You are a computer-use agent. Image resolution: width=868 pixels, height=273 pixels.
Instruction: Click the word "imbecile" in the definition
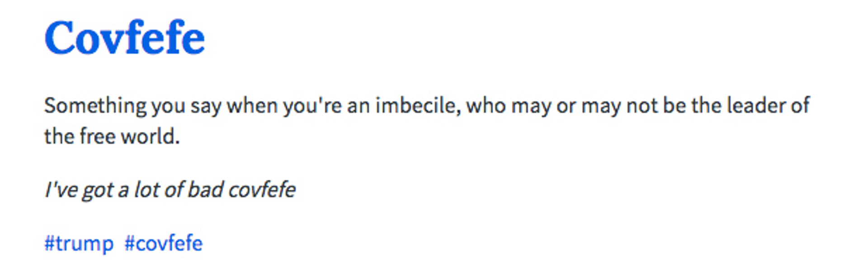click(x=417, y=106)
